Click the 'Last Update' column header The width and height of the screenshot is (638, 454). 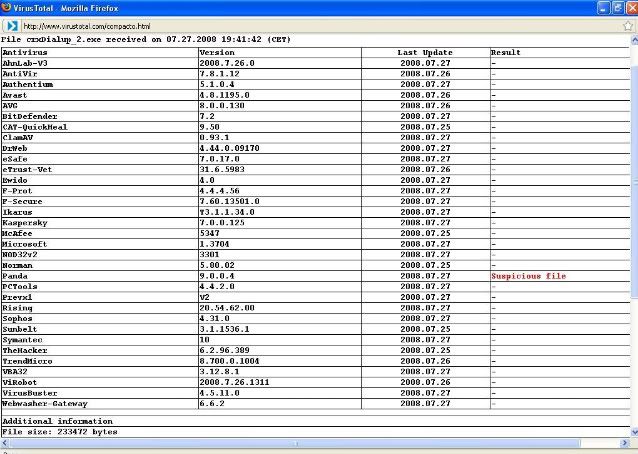[x=425, y=52]
